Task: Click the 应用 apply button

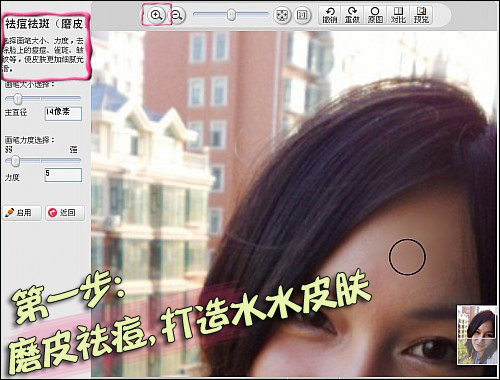Action: click(x=22, y=213)
